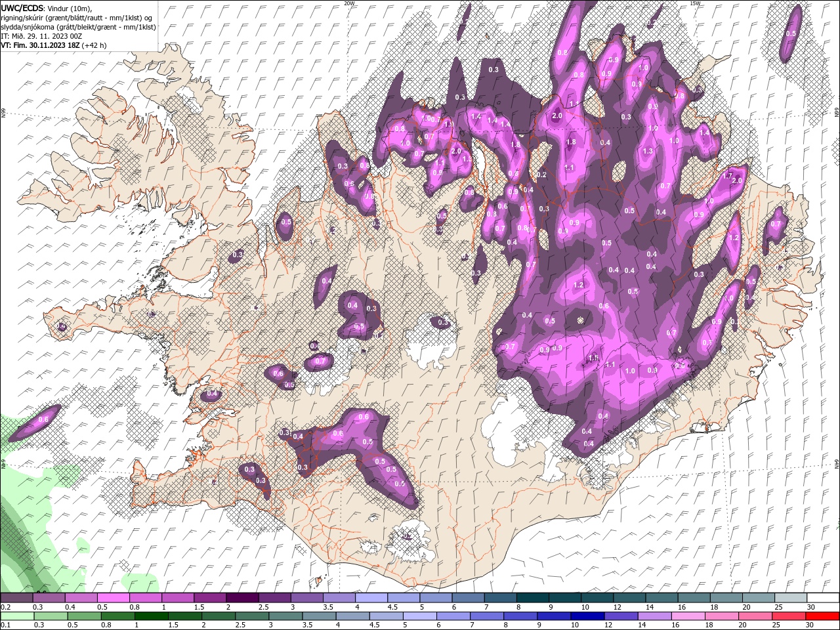Image resolution: width=840 pixels, height=630 pixels.
Task: Click the '(+42 h)' forecast offset text
Action: [94, 45]
